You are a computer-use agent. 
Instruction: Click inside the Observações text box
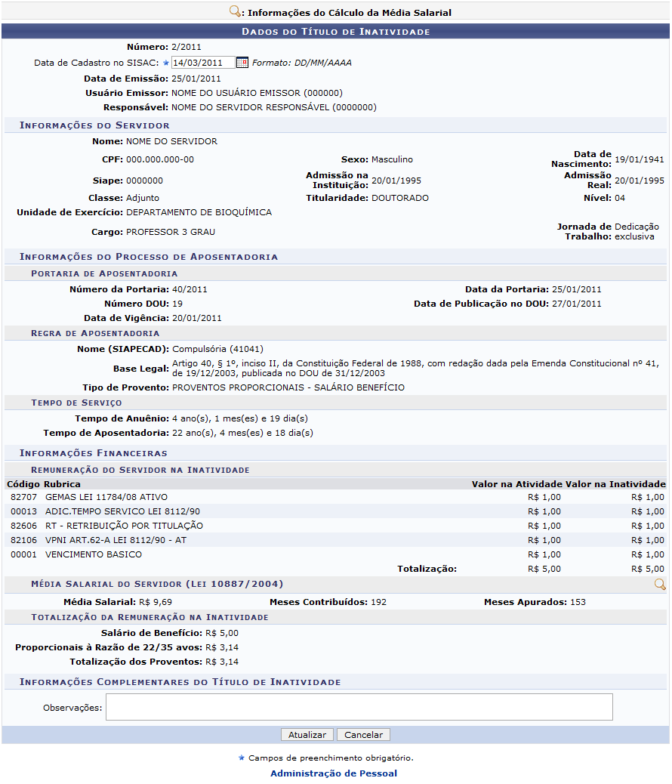359,707
